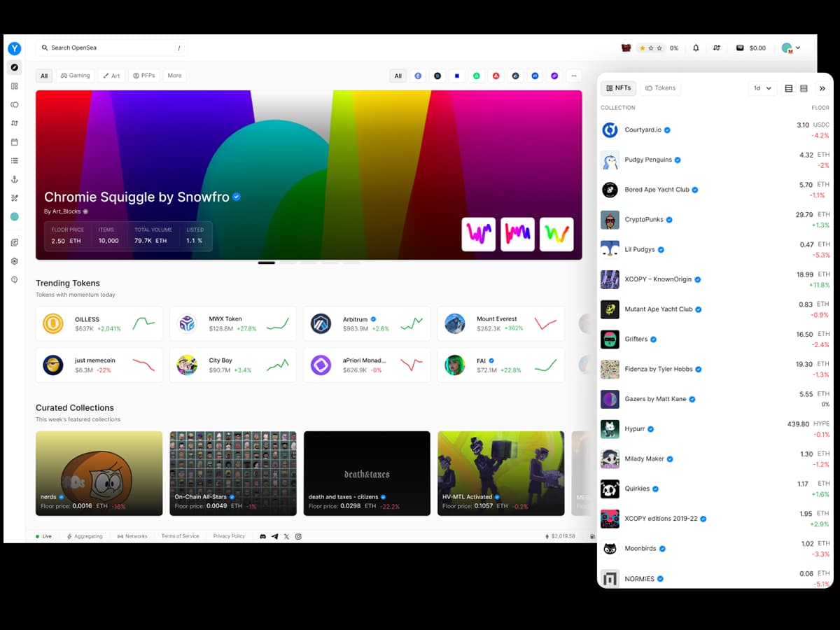Click the Chromie Squiggle by Snowfro title

click(x=136, y=197)
